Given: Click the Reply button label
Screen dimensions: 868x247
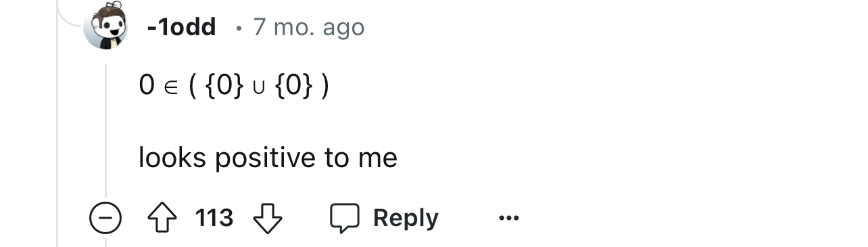Looking at the screenshot, I should 406,218.
